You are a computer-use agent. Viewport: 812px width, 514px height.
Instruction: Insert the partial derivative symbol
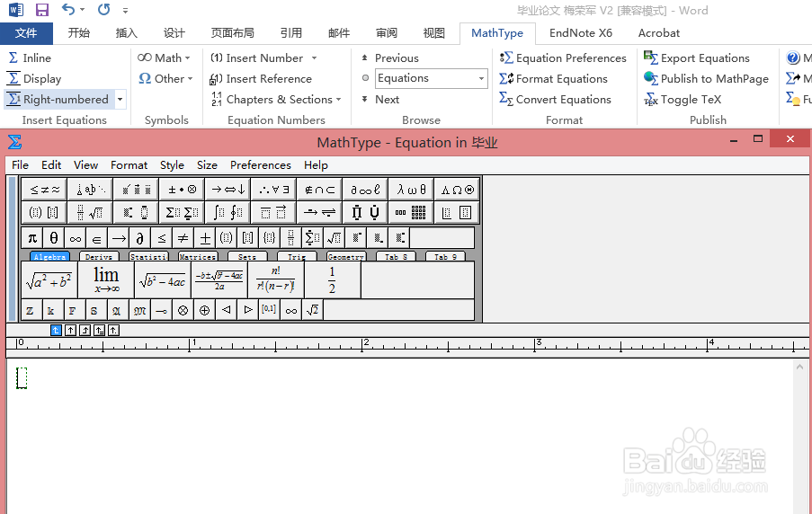pyautogui.click(x=139, y=238)
